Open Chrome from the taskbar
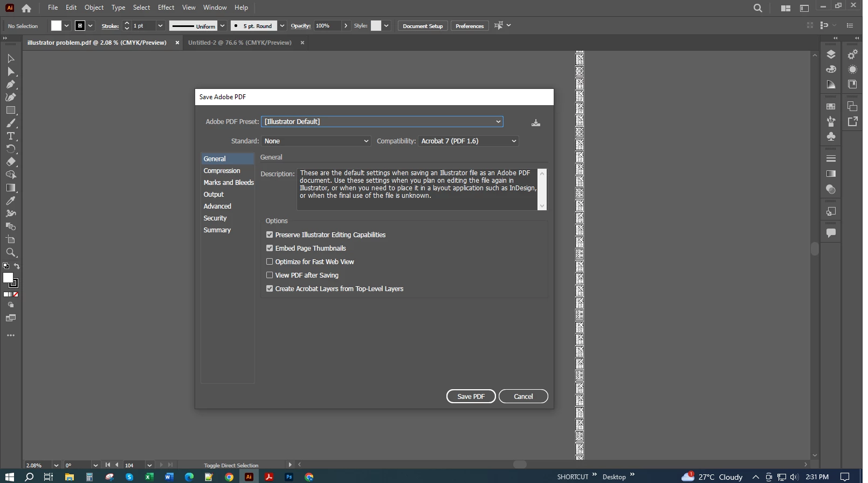This screenshot has height=483, width=868. (229, 477)
